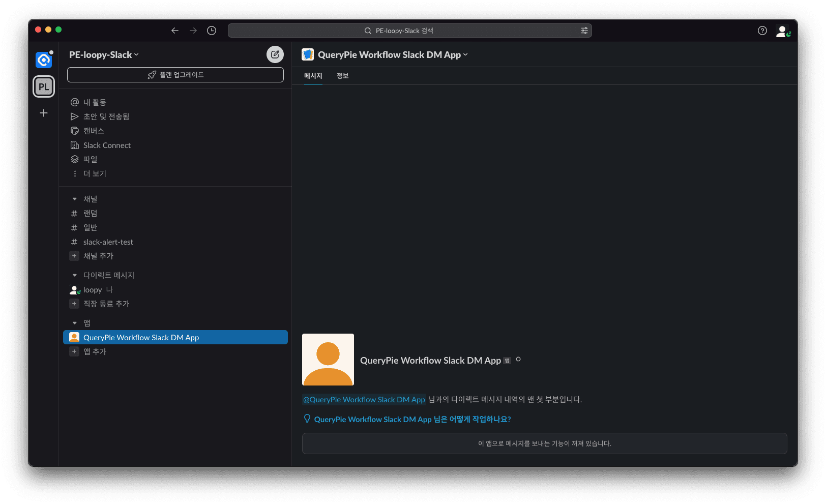Select the PL workspace icon
The width and height of the screenshot is (826, 504).
(x=44, y=86)
